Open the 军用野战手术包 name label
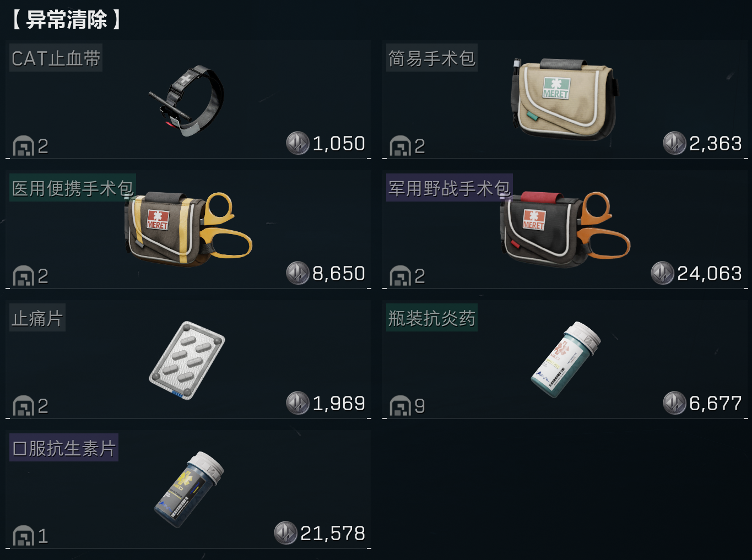Viewport: 752px width, 560px height. pyautogui.click(x=450, y=188)
